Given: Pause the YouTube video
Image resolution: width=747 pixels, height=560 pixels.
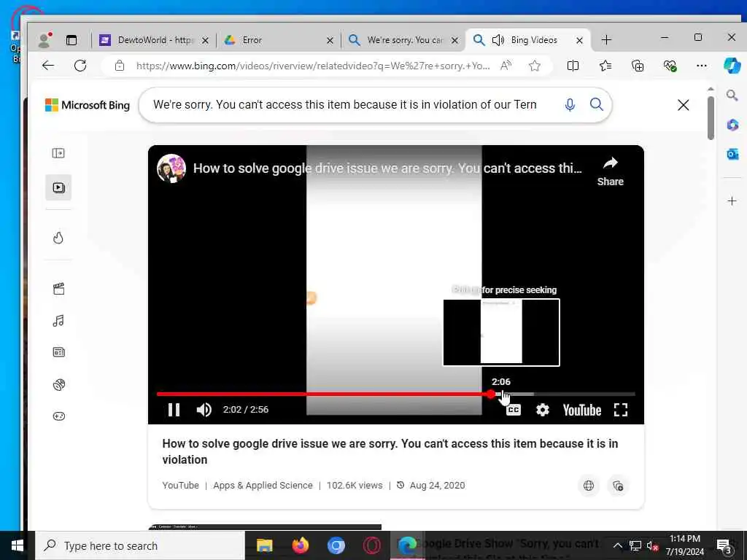Looking at the screenshot, I should 174,410.
